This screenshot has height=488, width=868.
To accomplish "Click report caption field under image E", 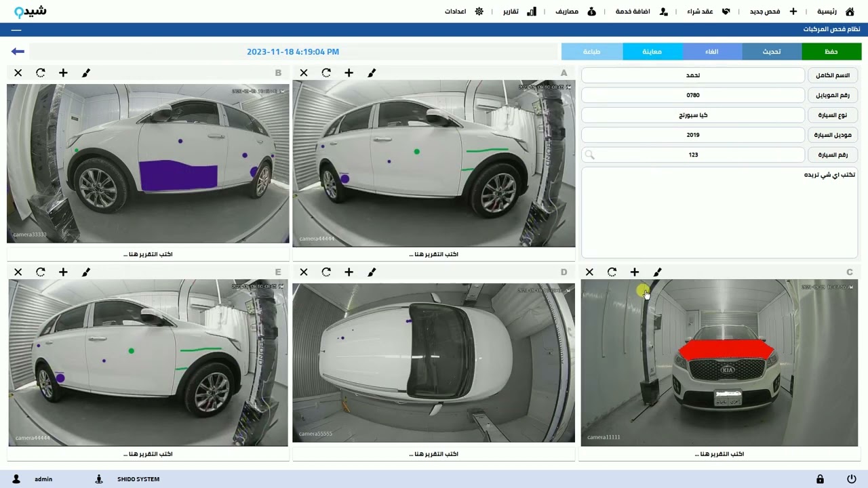I will 148,454.
